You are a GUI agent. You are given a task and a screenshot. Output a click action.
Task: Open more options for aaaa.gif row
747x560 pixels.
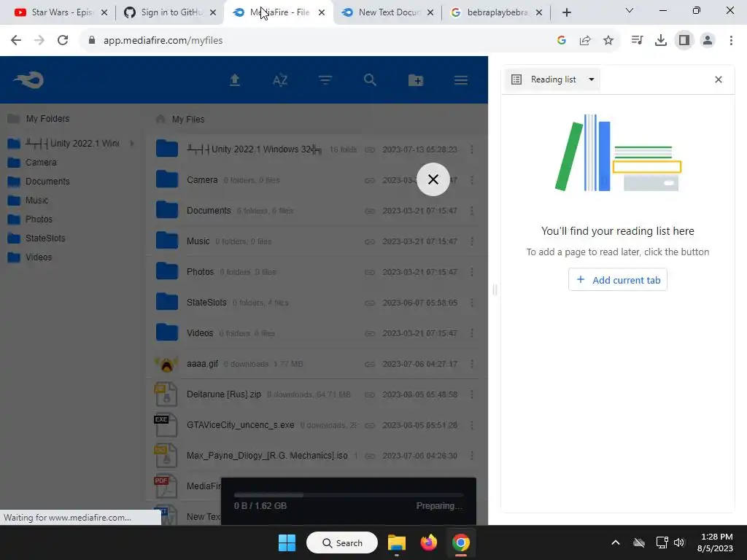(472, 364)
